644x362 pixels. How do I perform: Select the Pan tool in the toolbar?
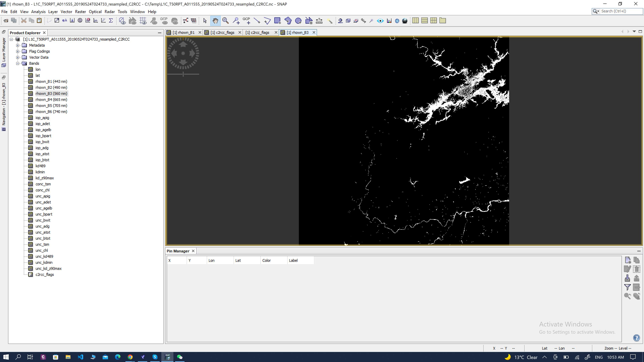pos(215,20)
